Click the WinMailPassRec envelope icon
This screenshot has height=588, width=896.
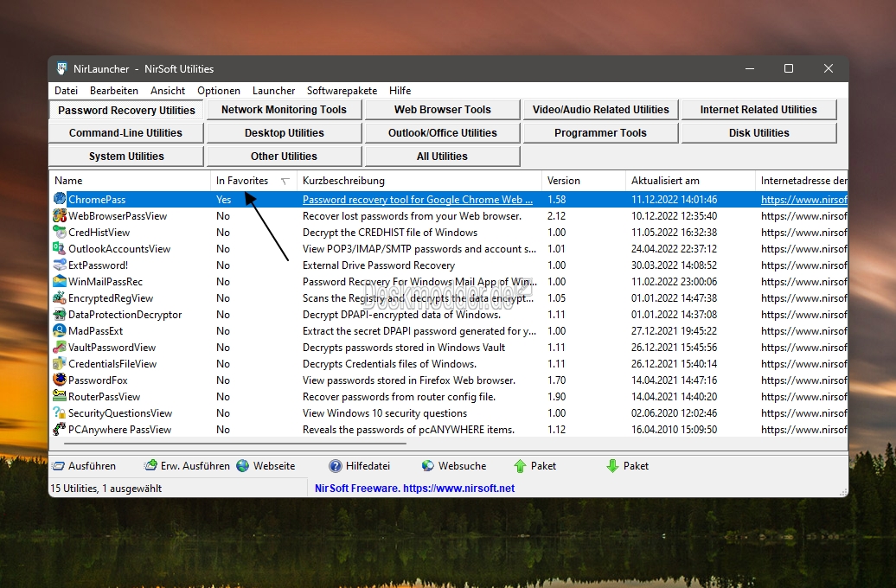pyautogui.click(x=60, y=281)
